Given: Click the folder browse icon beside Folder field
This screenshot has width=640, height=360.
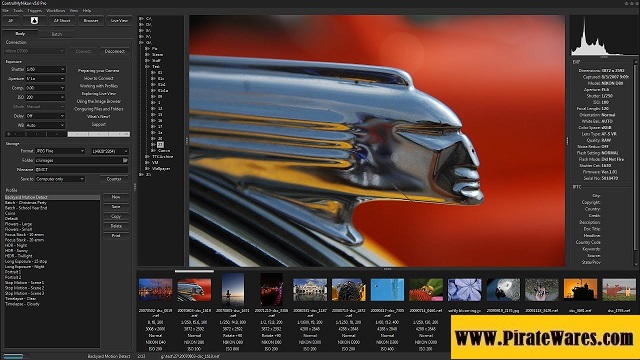Looking at the screenshot, I should point(125,160).
